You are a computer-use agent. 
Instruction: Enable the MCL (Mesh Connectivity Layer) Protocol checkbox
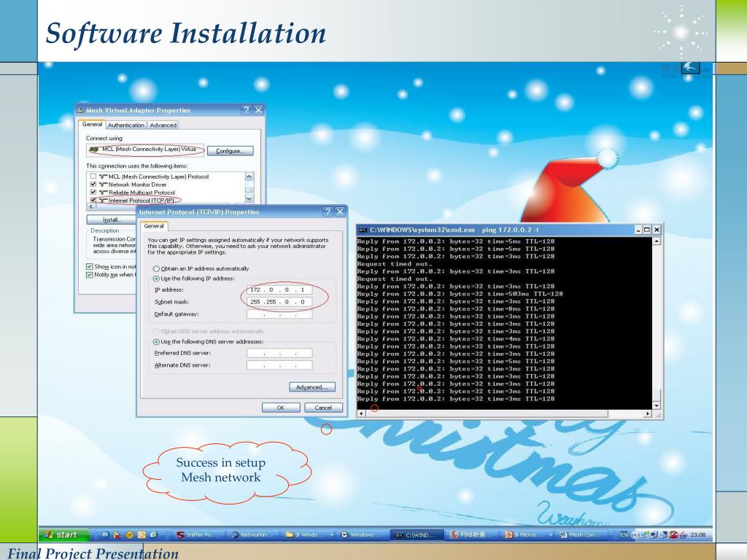click(x=93, y=176)
